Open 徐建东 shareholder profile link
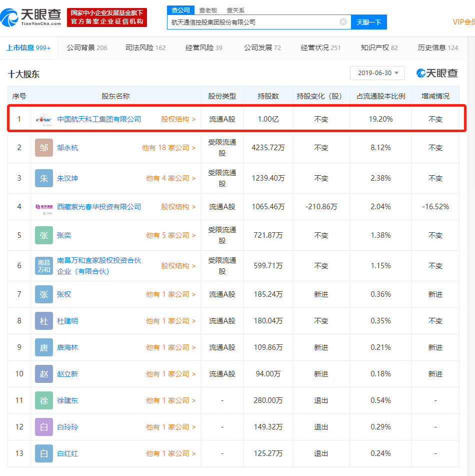This screenshot has height=476, width=475. [67, 401]
